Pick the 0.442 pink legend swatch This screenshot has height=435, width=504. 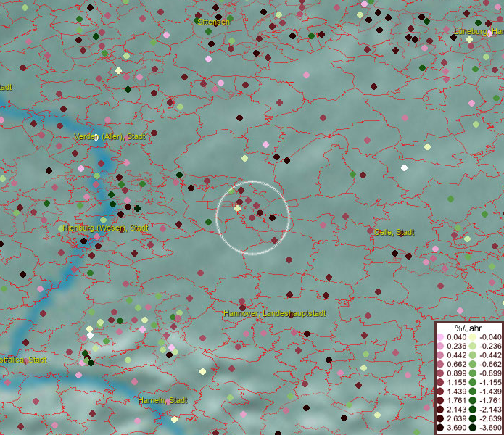[441, 355]
